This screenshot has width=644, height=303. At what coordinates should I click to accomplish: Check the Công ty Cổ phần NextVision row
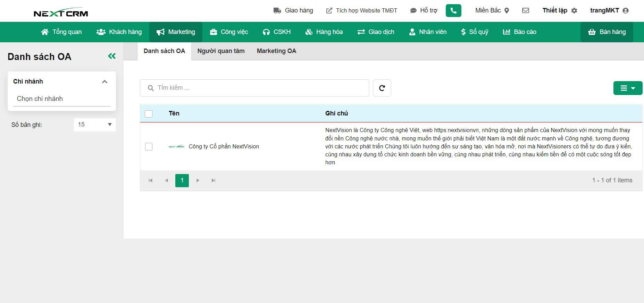149,147
